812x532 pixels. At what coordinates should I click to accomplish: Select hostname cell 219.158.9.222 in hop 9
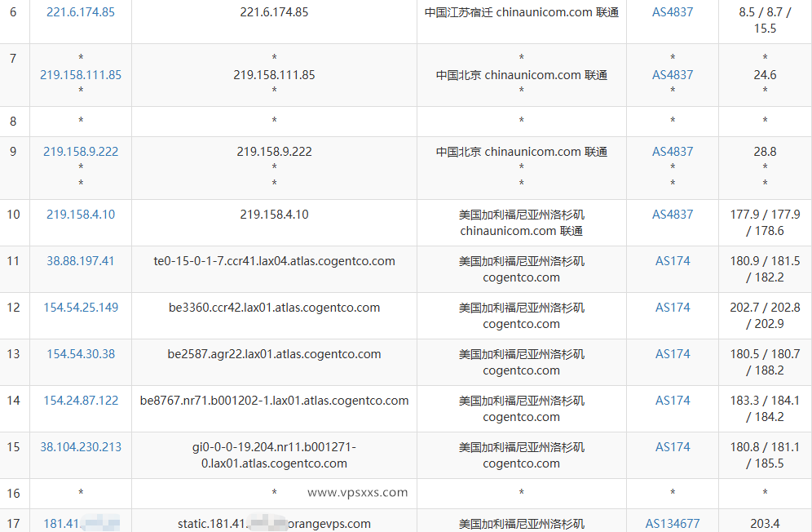[x=275, y=152]
